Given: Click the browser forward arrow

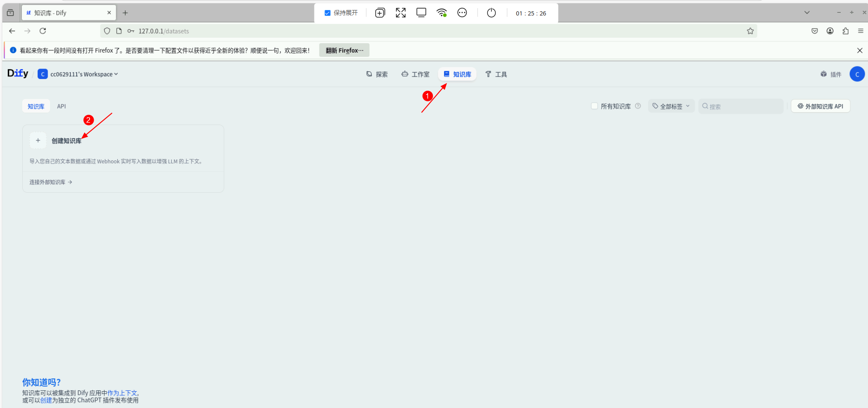Looking at the screenshot, I should pos(27,31).
